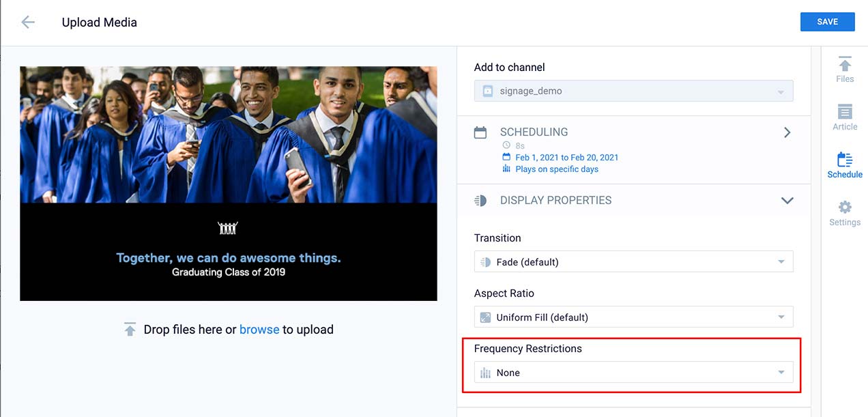868x417 pixels.
Task: Click the Feb 1 to Feb 20 date range
Action: click(x=566, y=158)
